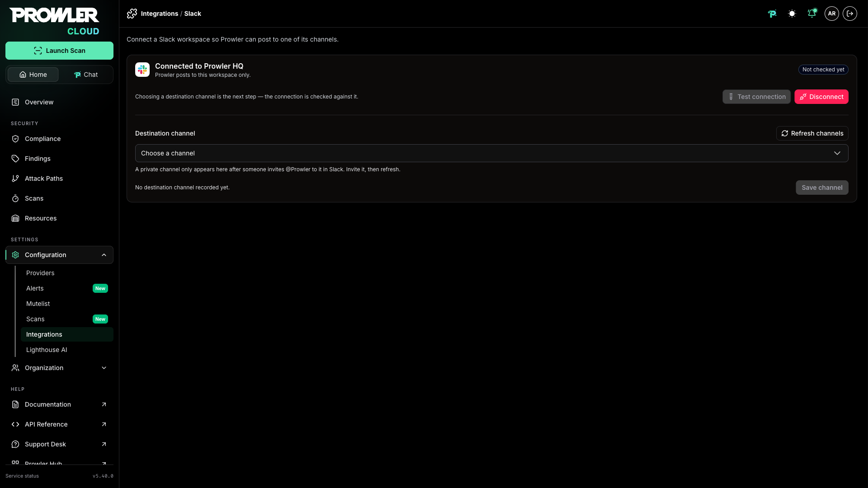Click the Save channel button
Screen dimensions: 868x488
point(822,188)
